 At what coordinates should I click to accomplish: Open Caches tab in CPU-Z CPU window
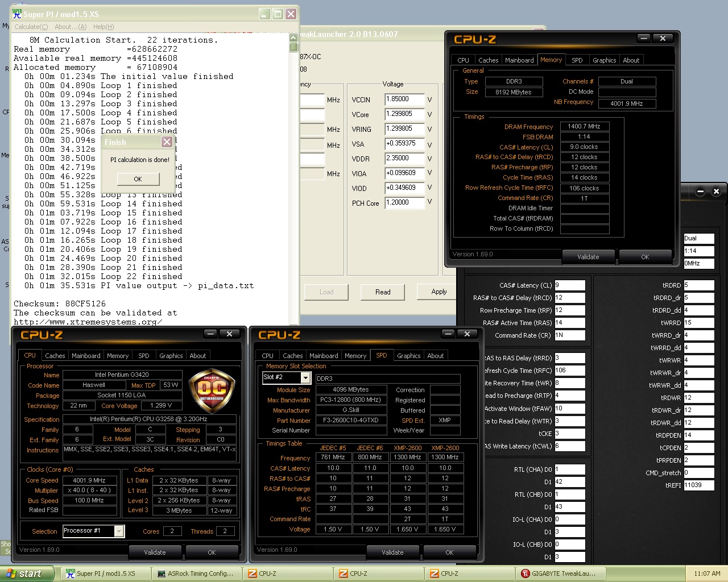click(x=55, y=356)
